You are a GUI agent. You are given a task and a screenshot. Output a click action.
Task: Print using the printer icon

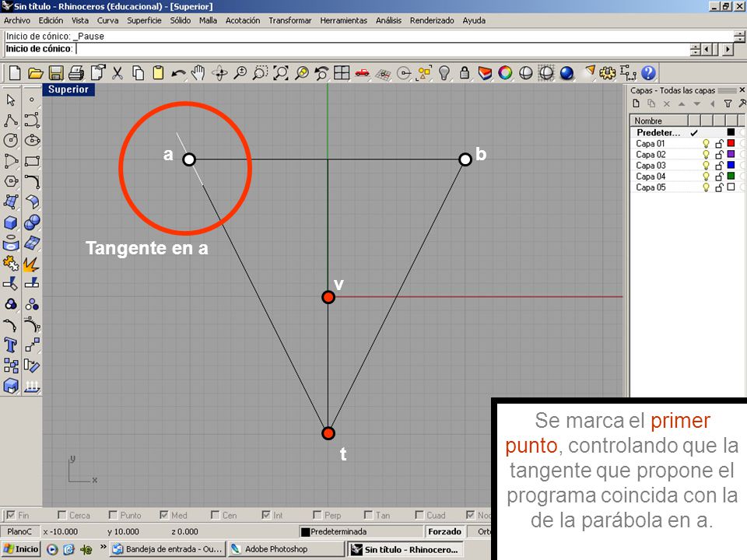76,73
